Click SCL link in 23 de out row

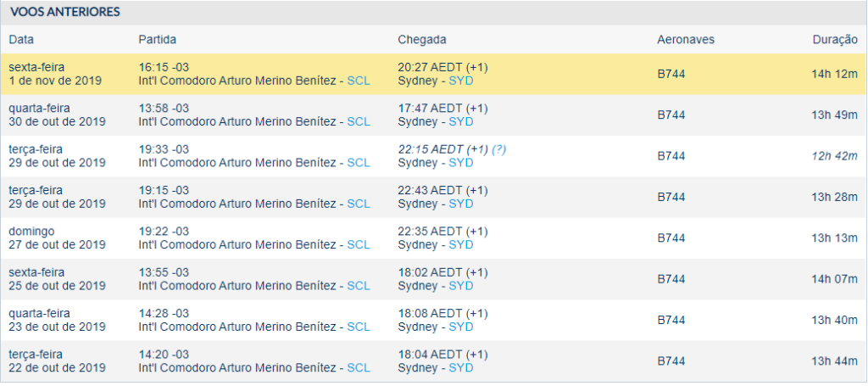(359, 327)
